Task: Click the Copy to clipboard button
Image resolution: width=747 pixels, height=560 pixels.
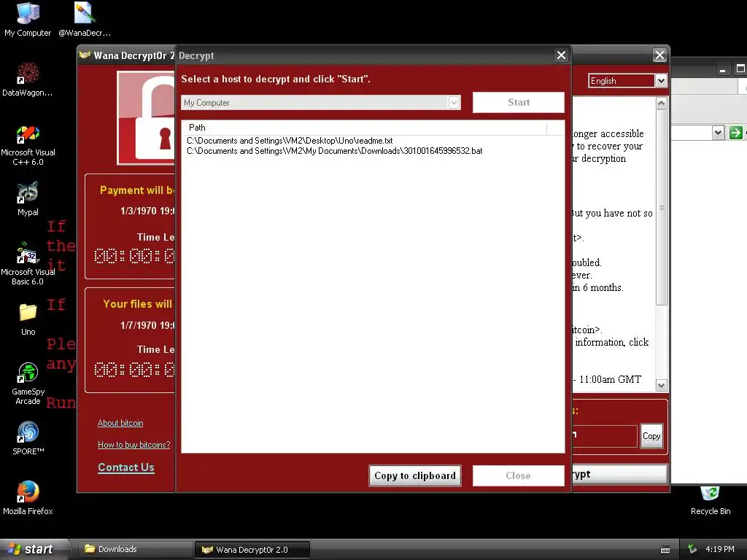Action: (415, 475)
